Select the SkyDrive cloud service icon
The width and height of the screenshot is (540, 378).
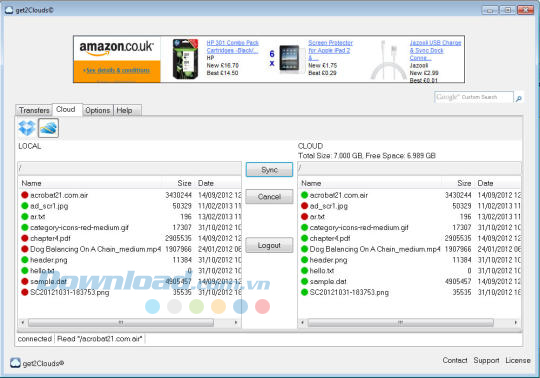tap(48, 128)
